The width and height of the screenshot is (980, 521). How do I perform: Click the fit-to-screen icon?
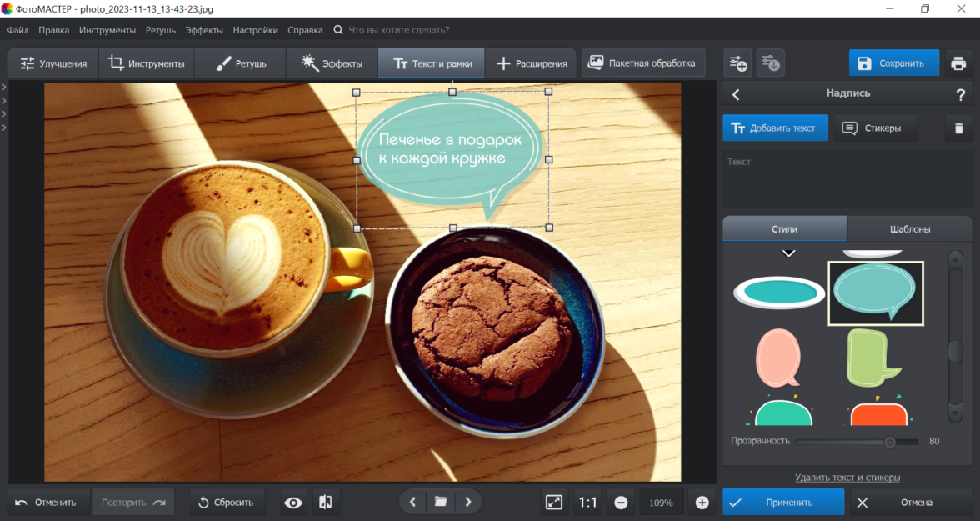click(554, 502)
